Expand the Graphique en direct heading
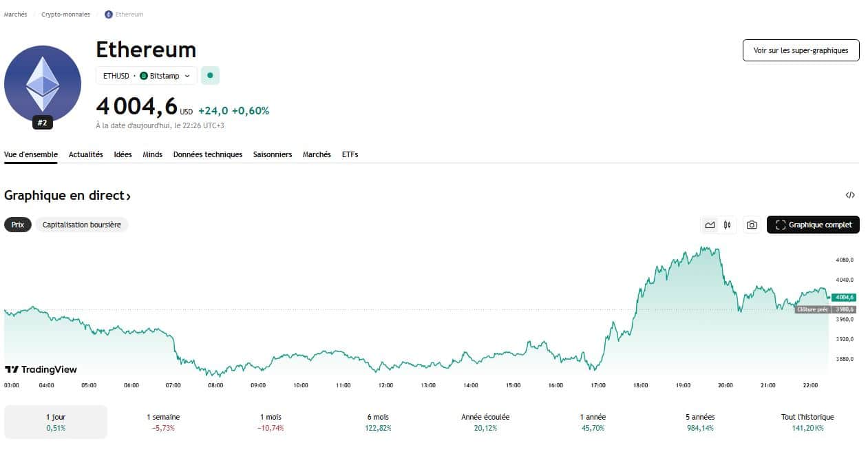Viewport: 868px width, 452px height. (67, 196)
